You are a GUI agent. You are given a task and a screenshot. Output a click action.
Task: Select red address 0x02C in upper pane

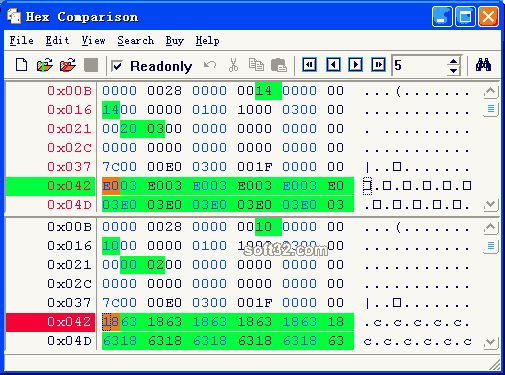click(x=69, y=148)
